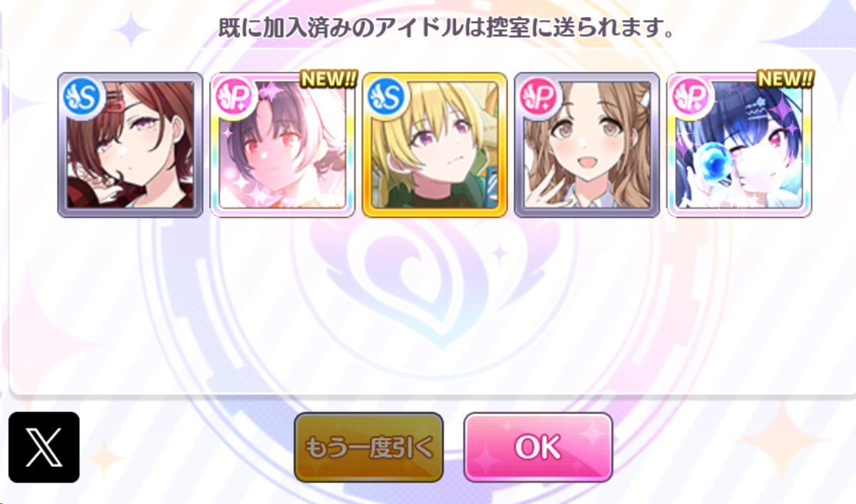This screenshot has width=856, height=504.
Task: Click the blue S badge on the brown-haired idol card
Action: (x=81, y=96)
